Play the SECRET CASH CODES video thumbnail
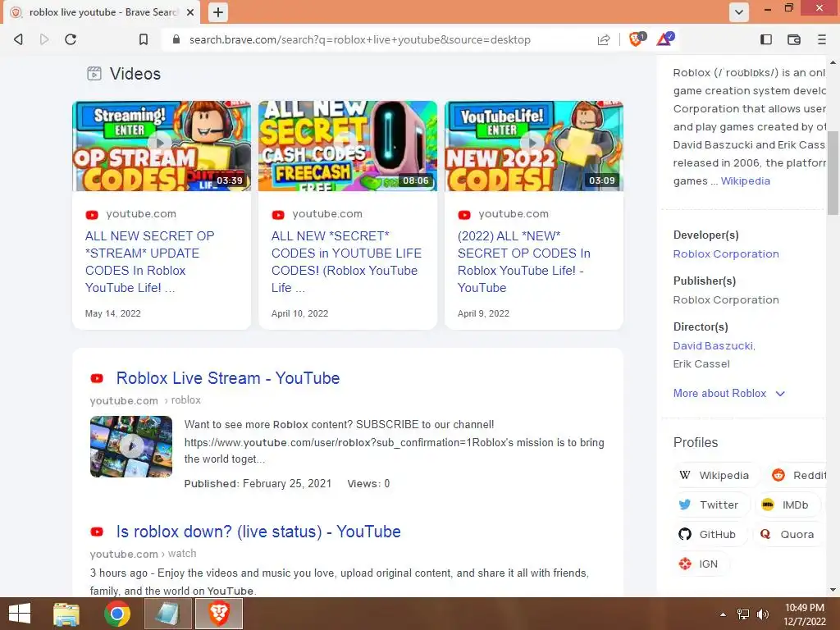This screenshot has width=840, height=630. (348, 146)
